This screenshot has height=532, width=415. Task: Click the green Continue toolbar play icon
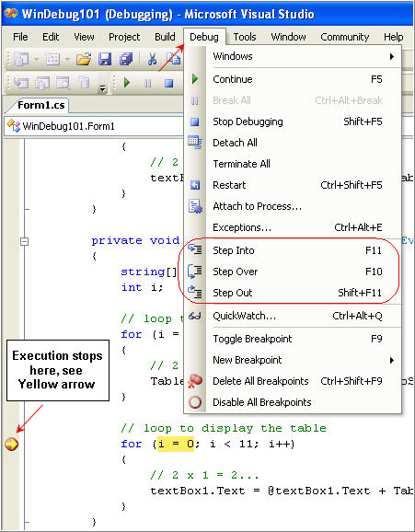(127, 83)
